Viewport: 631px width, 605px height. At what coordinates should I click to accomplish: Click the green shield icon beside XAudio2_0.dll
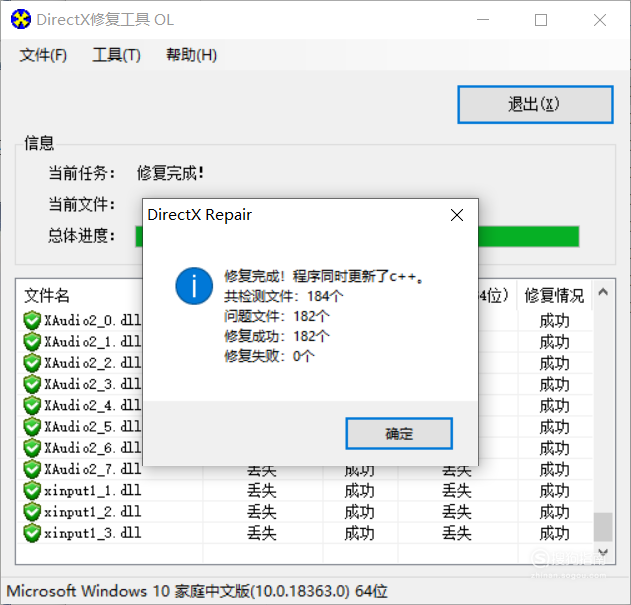32,320
